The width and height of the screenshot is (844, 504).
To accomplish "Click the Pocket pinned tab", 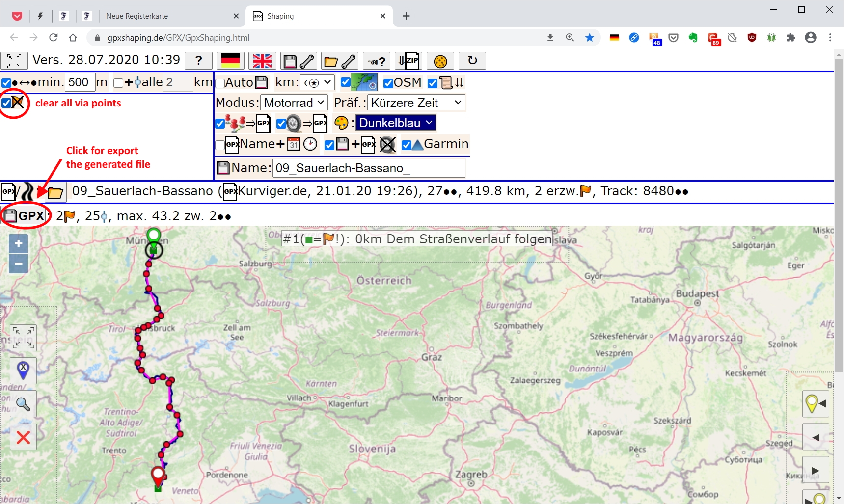I will pyautogui.click(x=17, y=16).
